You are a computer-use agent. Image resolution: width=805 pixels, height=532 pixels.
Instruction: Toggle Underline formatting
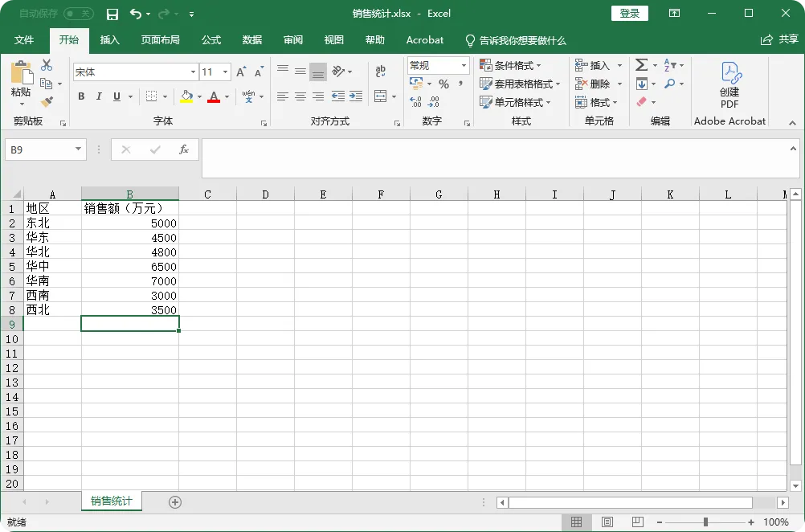116,96
